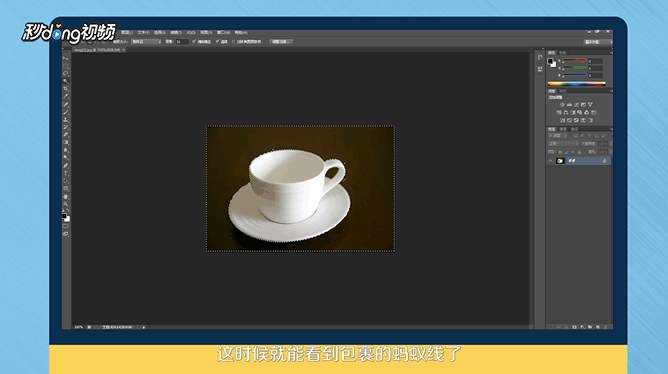Select the Rectangle shape tool
The image size is (668, 374).
click(66, 188)
